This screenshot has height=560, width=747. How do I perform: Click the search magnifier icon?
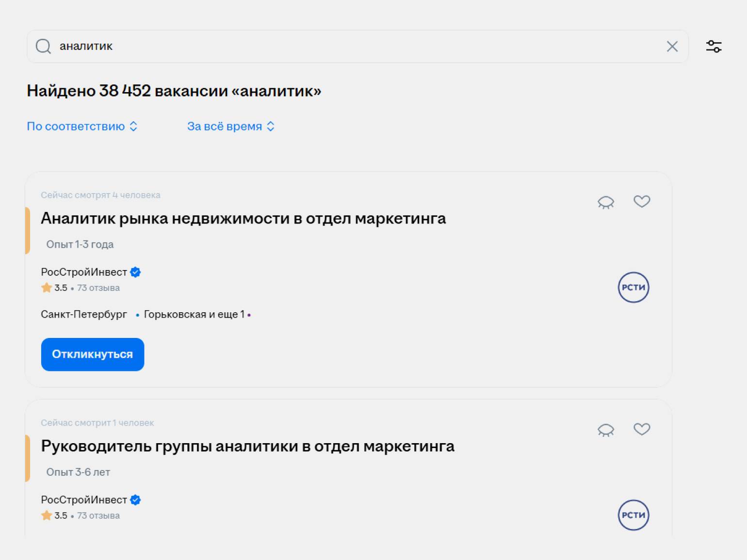(43, 47)
